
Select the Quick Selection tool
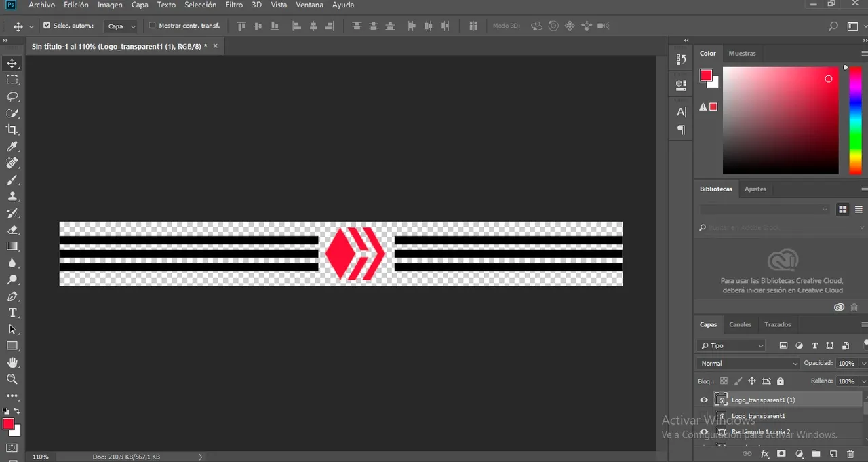(12, 113)
